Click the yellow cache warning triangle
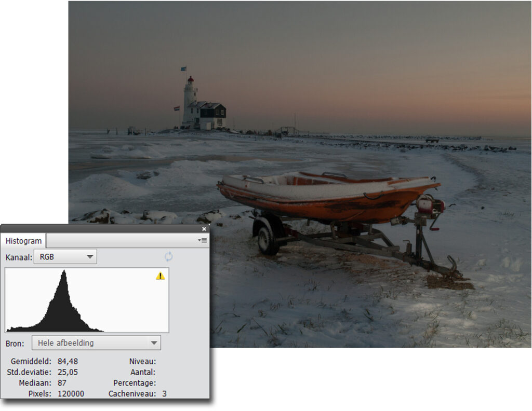Image resolution: width=532 pixels, height=411 pixels. coord(160,276)
